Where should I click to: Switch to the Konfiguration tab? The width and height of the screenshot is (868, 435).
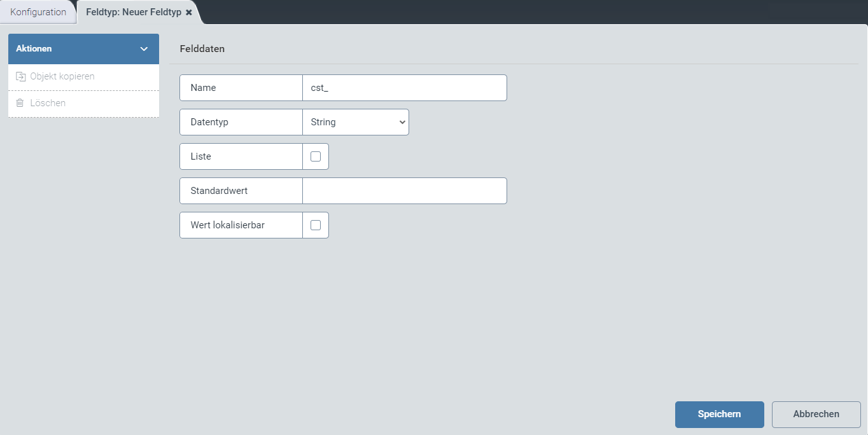[x=38, y=12]
